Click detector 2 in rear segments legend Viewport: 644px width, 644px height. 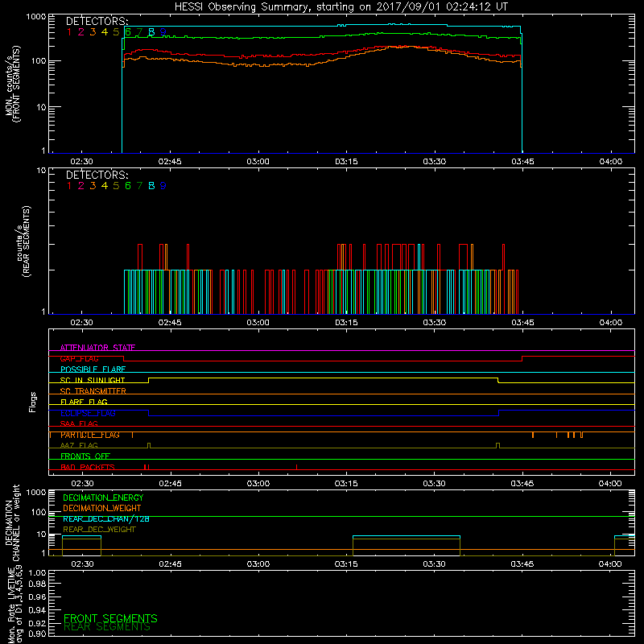click(81, 186)
